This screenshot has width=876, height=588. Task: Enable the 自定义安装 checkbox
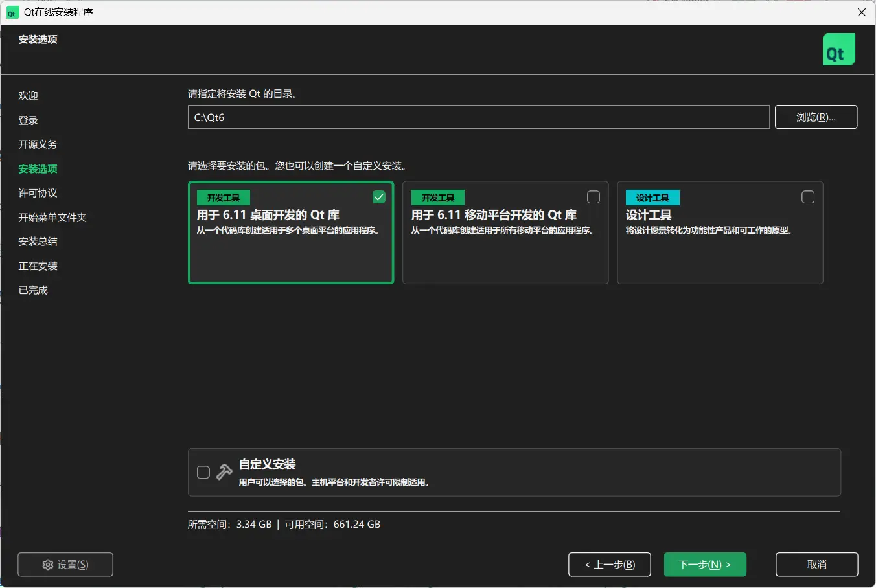(203, 472)
